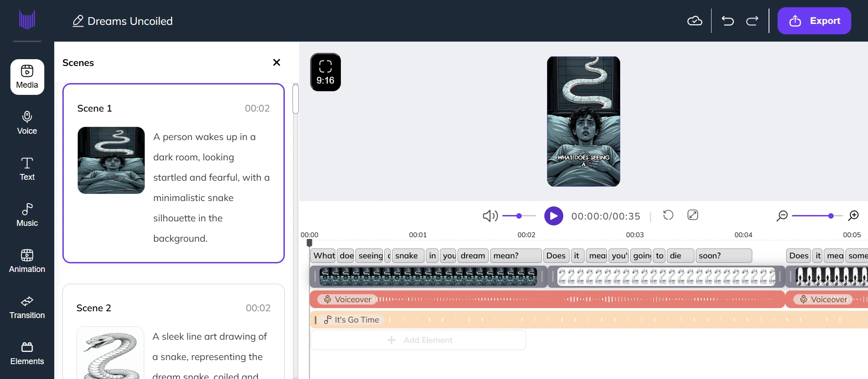The image size is (868, 379).
Task: Select the caption word 'dream'
Action: 473,256
